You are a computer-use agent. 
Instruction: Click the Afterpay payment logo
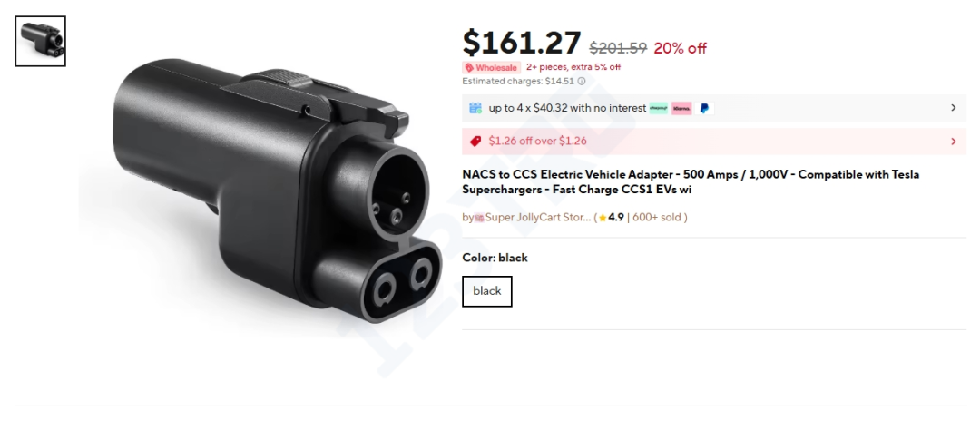tap(659, 108)
